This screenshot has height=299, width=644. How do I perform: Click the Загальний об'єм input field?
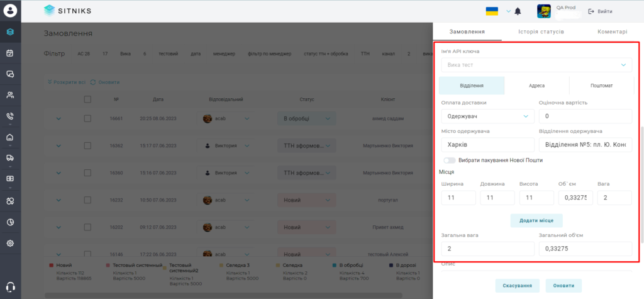click(586, 249)
